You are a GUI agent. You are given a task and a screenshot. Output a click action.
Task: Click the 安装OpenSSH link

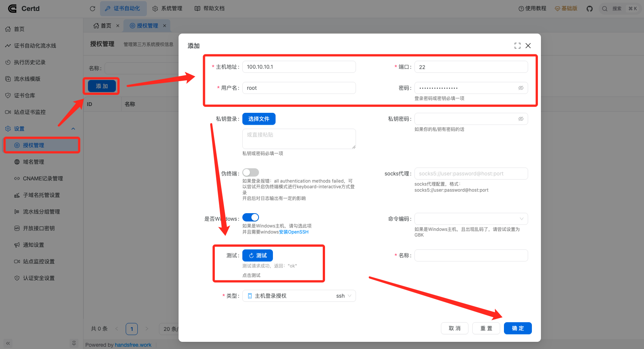tap(293, 232)
